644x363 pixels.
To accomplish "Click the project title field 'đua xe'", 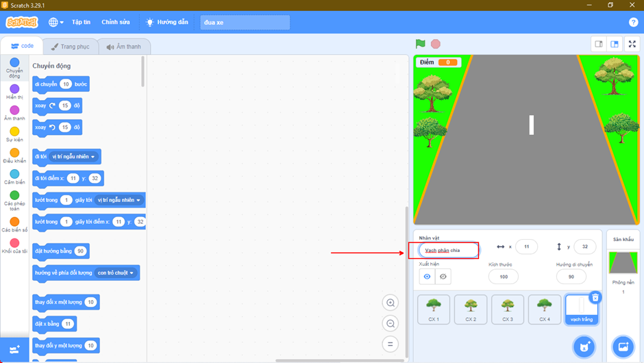I will [x=245, y=22].
